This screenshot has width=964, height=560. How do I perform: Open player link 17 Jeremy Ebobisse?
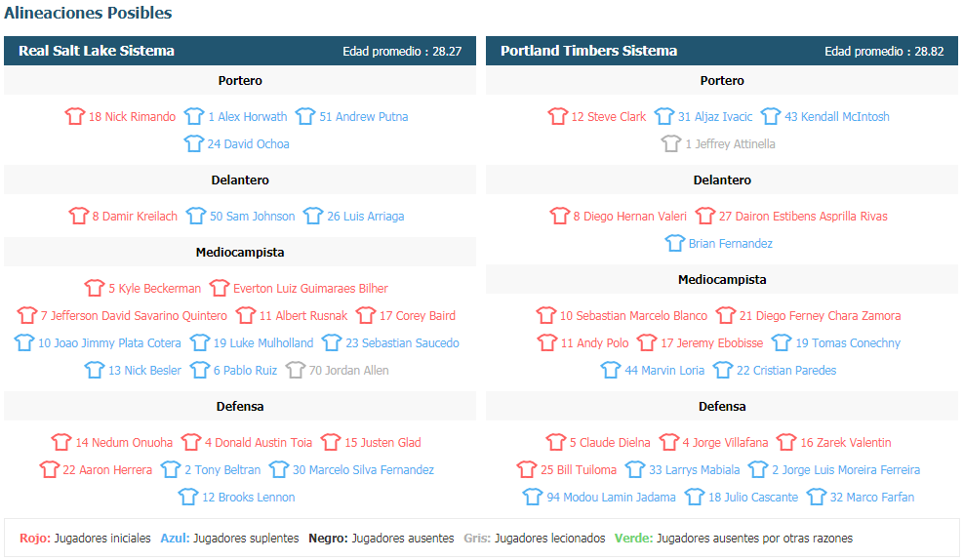click(x=712, y=343)
